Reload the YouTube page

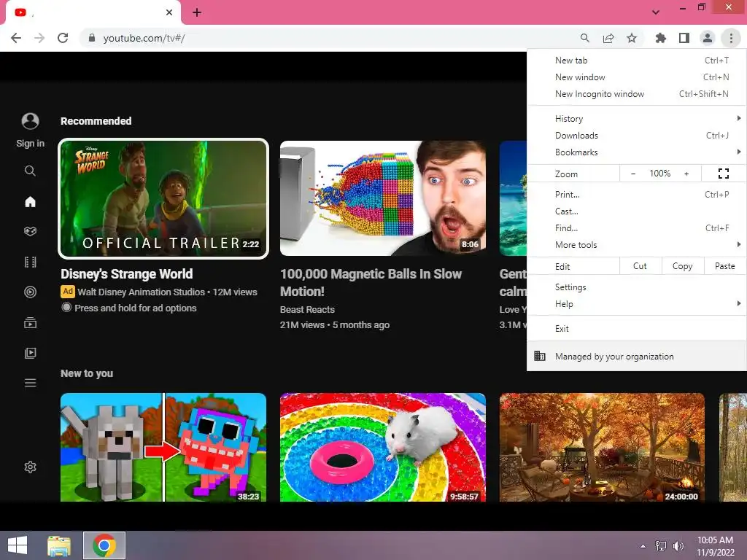pyautogui.click(x=63, y=38)
